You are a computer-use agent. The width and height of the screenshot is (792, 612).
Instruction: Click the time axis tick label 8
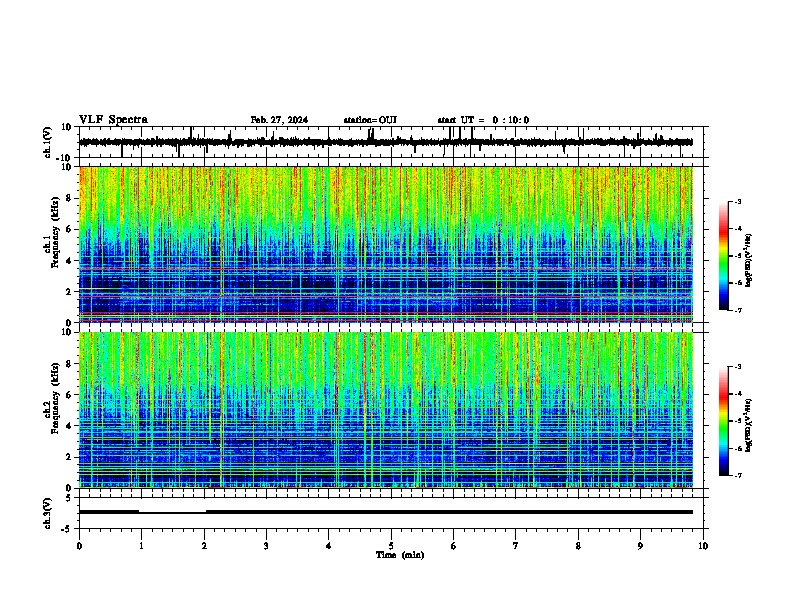point(578,546)
